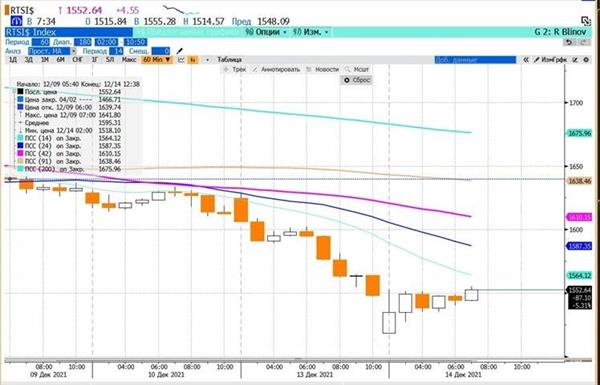Click the Трек crosshair tool
Viewport: 600px width, 385px height.
click(234, 69)
